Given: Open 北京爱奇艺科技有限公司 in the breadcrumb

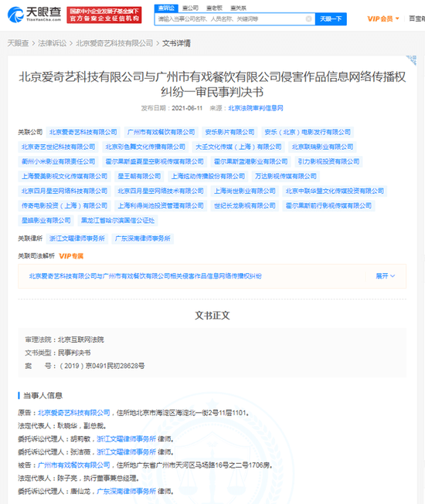Looking at the screenshot, I should click(114, 43).
